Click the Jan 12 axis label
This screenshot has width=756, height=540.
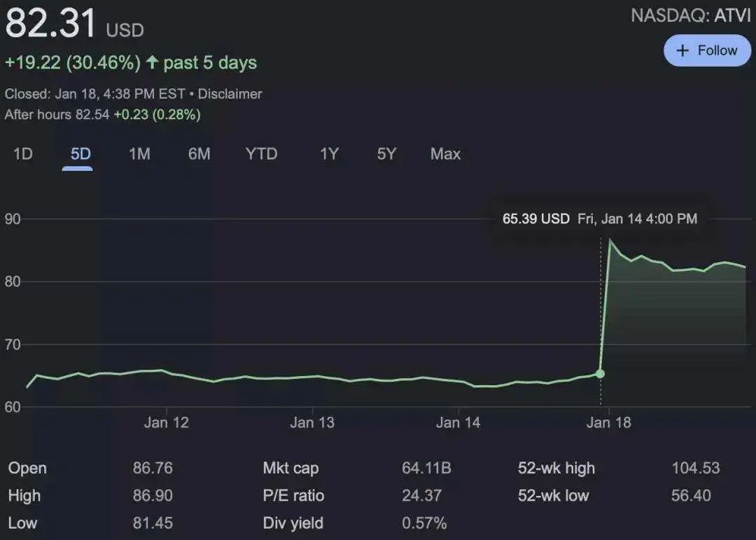pos(167,423)
